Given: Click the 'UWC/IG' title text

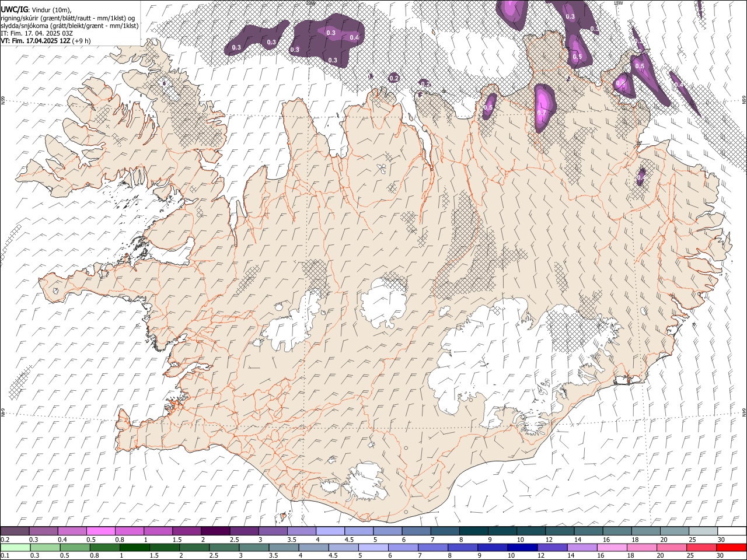Looking at the screenshot, I should coord(13,9).
